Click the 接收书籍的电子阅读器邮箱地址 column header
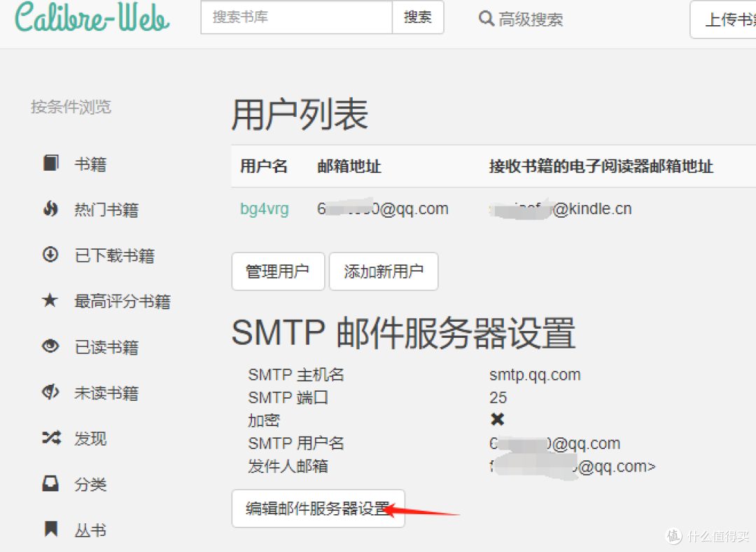The height and width of the screenshot is (552, 756). [601, 167]
